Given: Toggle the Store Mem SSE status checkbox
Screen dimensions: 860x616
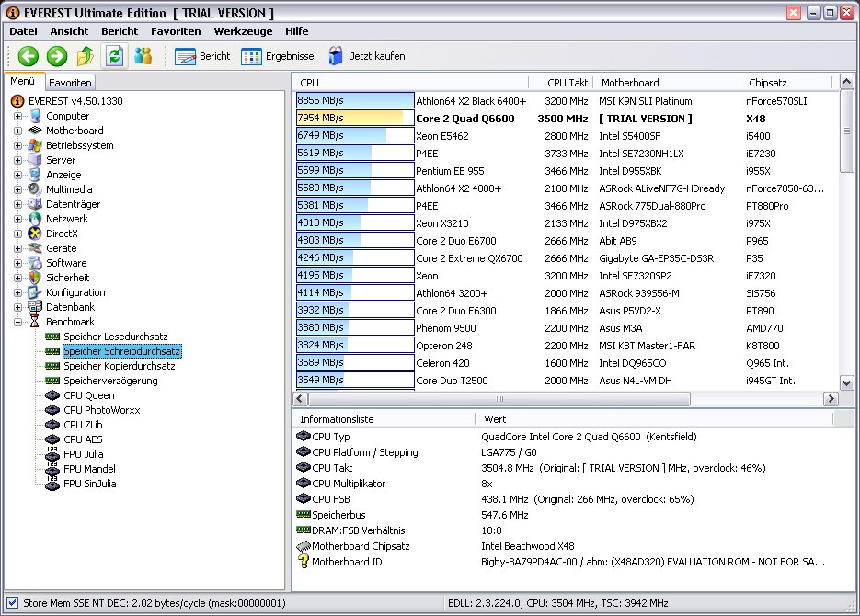Looking at the screenshot, I should pos(13,603).
